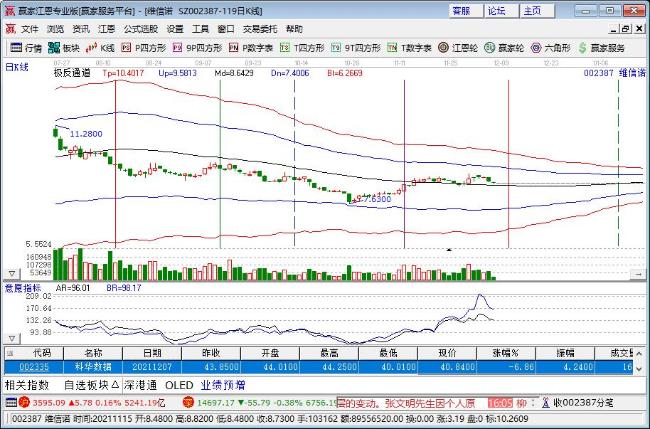Click the 极反通道 indicator label

coord(72,73)
